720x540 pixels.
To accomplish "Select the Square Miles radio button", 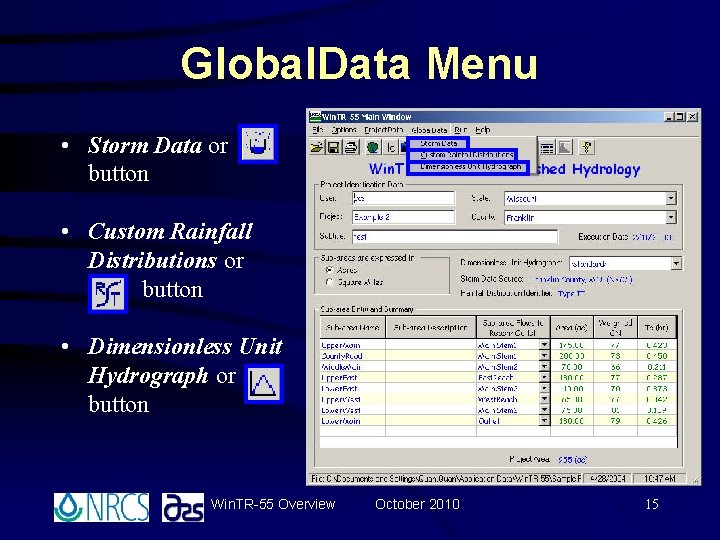I will tap(329, 282).
